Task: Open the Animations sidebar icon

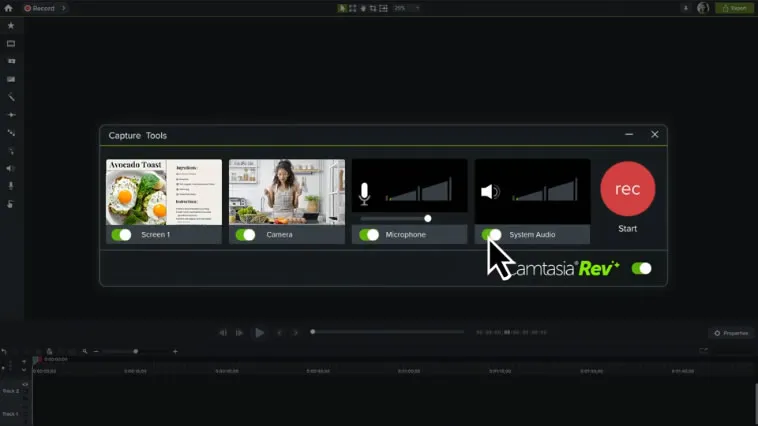Action: pos(11,132)
